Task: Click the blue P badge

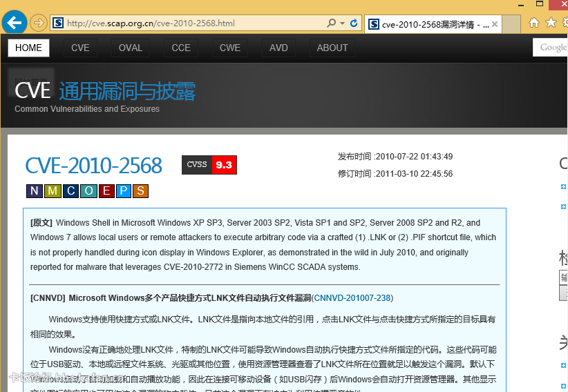Action: coord(124,190)
